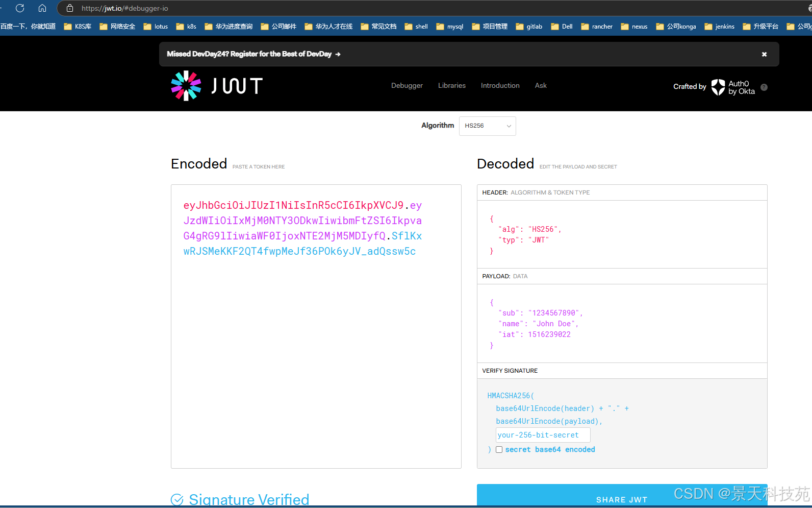Click the Auth0 by Okta text link
The image size is (812, 508).
(x=741, y=87)
